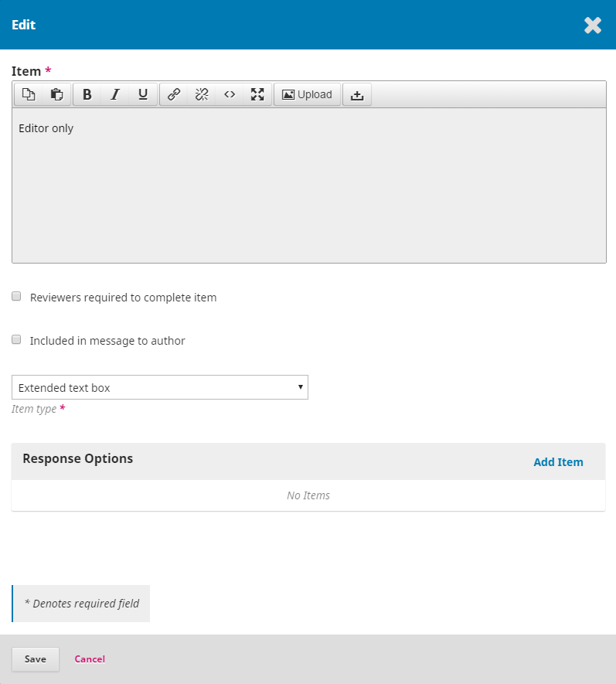Toggle italic formatting
This screenshot has height=684, width=616.
pos(115,94)
